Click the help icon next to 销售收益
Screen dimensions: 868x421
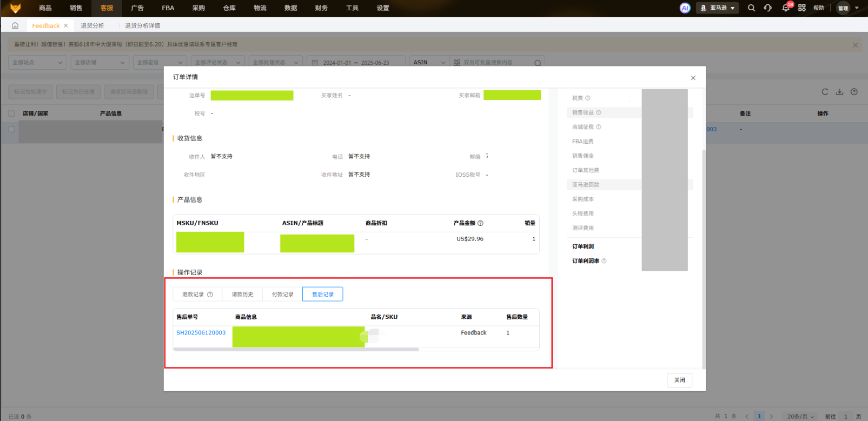(599, 112)
